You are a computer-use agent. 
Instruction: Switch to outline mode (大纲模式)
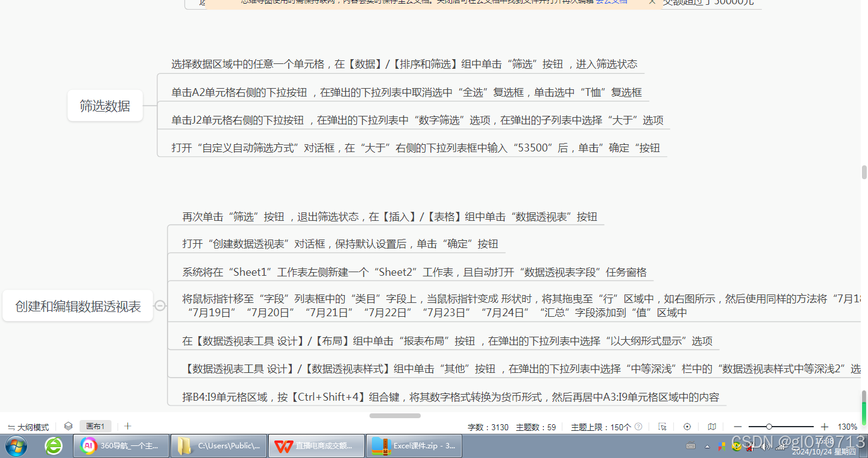[x=28, y=427]
